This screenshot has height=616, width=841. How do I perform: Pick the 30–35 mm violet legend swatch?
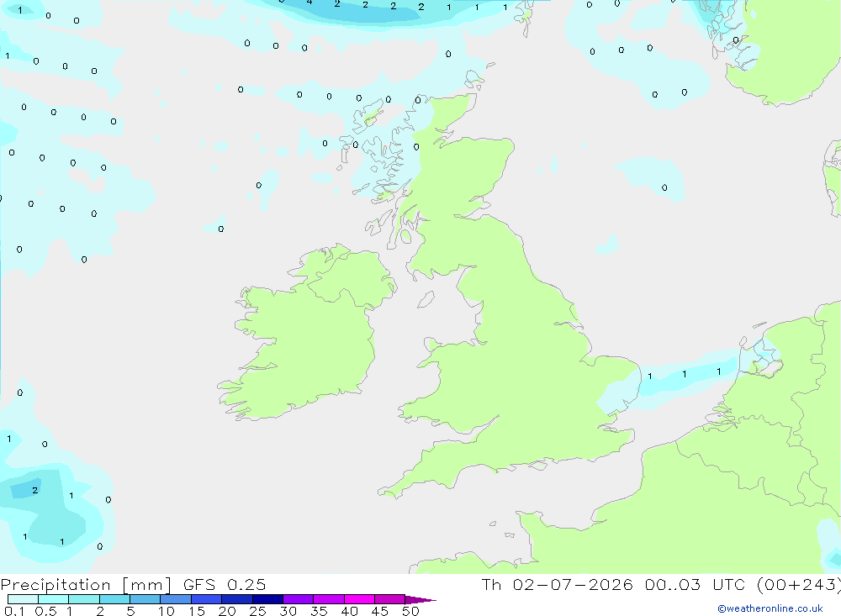tap(299, 599)
